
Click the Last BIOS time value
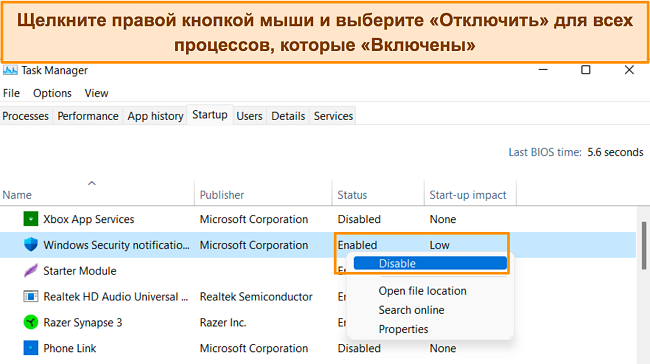click(x=615, y=152)
